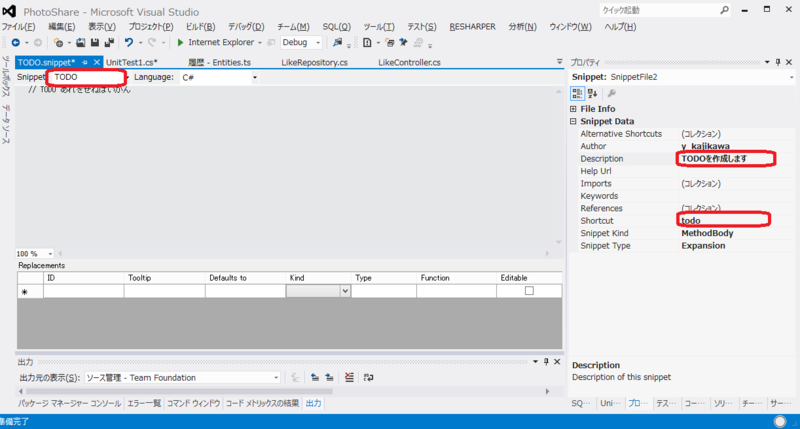Open the Kind dropdown in Replacements
This screenshot has width=800, height=429.
click(x=345, y=291)
